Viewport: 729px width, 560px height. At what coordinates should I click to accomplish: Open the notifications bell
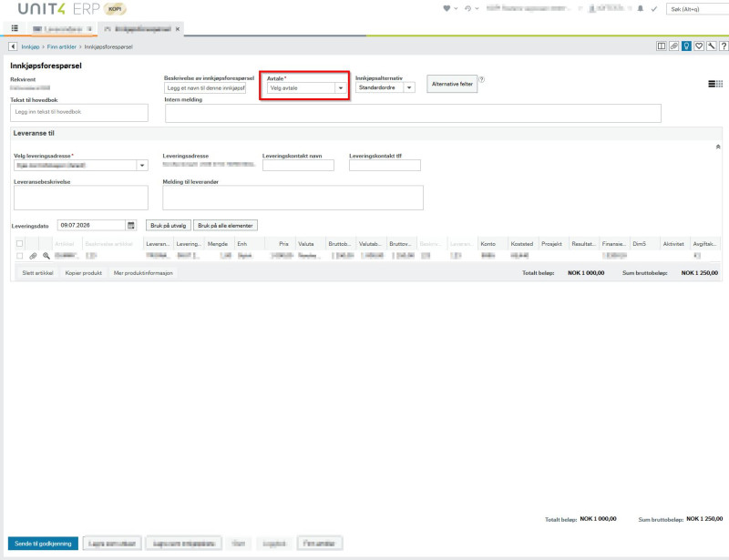(x=641, y=8)
